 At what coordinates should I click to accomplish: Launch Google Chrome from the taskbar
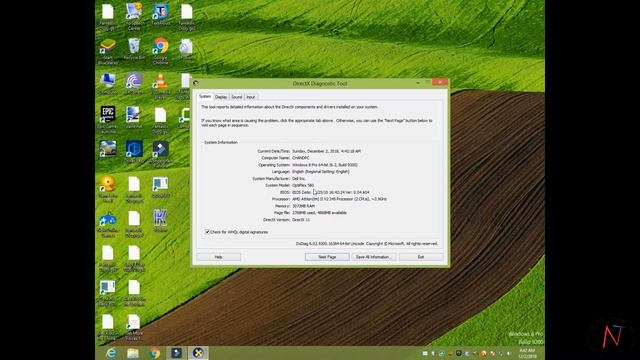(155, 353)
